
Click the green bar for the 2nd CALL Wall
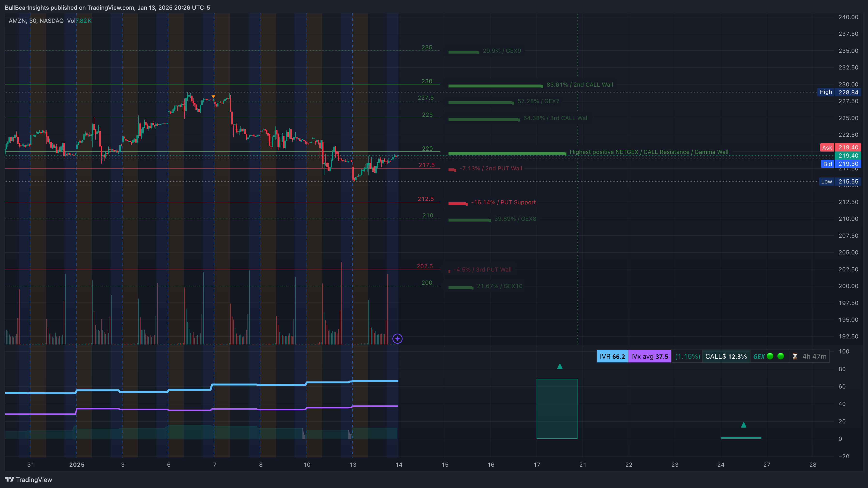pos(495,86)
